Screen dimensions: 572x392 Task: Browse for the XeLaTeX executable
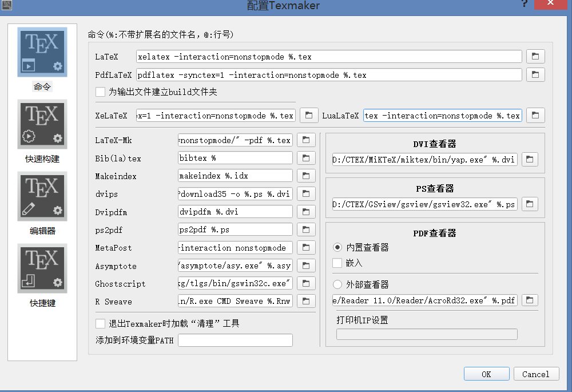coord(309,116)
